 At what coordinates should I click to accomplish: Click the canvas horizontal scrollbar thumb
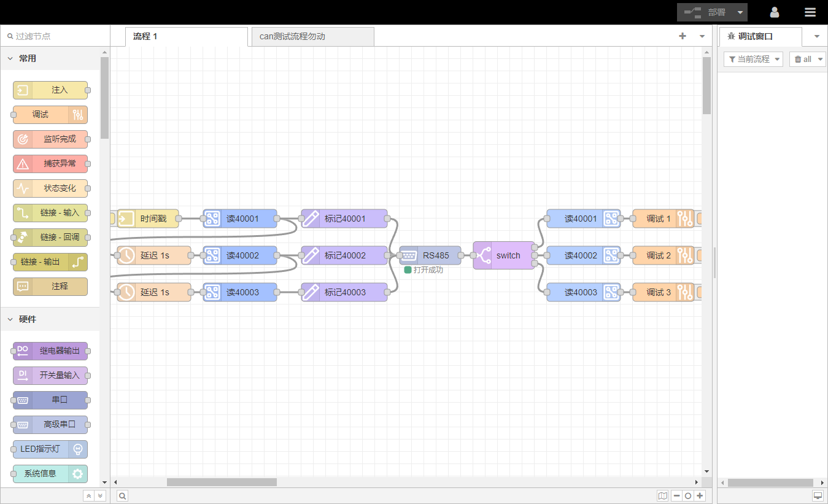coord(221,483)
